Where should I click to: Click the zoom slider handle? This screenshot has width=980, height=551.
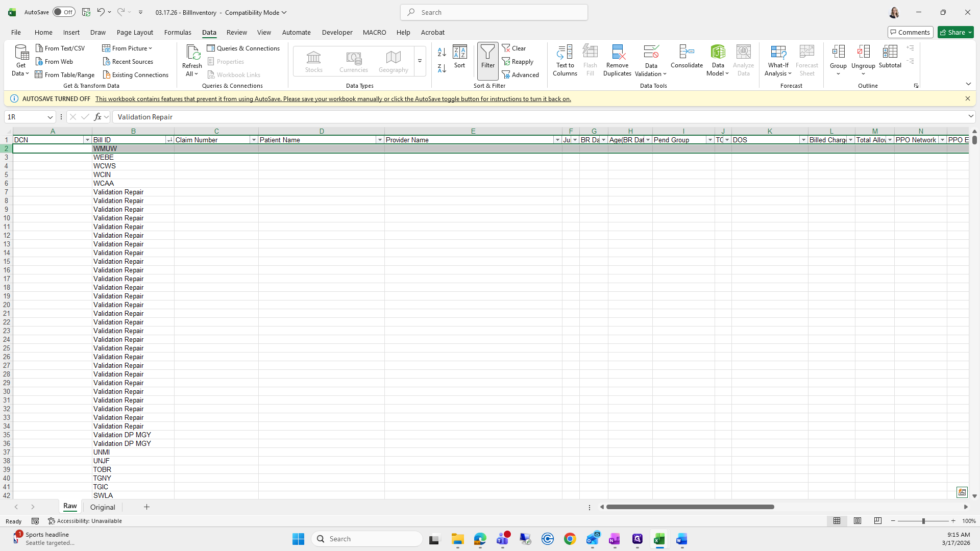coord(923,521)
